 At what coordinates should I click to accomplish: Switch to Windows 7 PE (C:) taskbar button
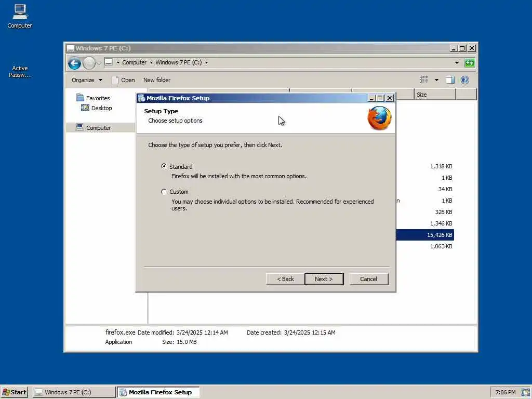pos(74,392)
